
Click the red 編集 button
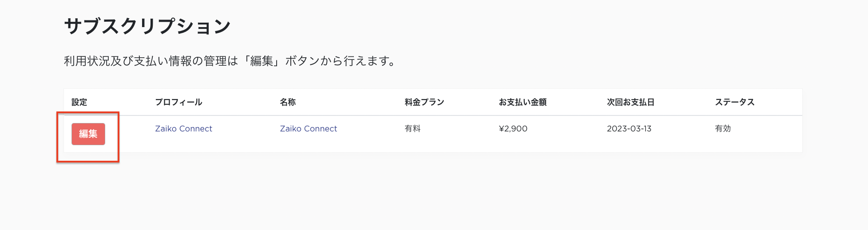point(88,134)
